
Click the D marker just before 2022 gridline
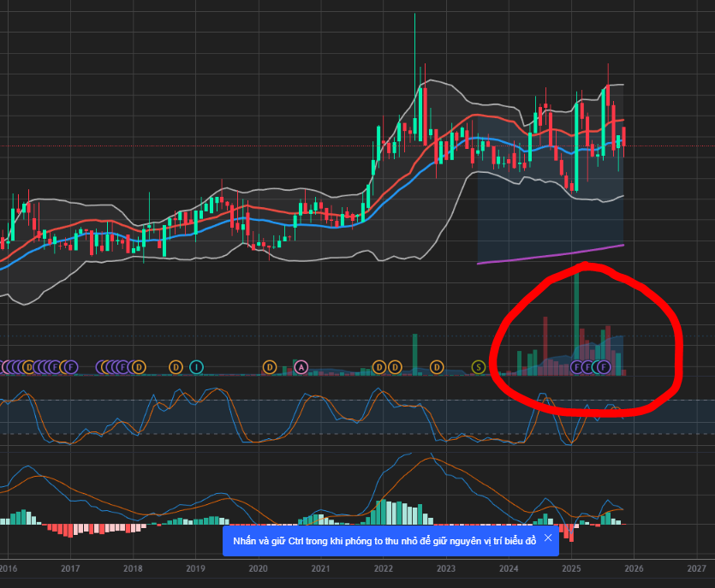(379, 367)
